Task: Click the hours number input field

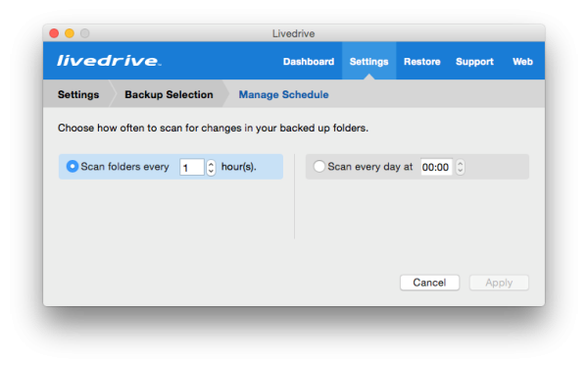Action: (x=192, y=167)
